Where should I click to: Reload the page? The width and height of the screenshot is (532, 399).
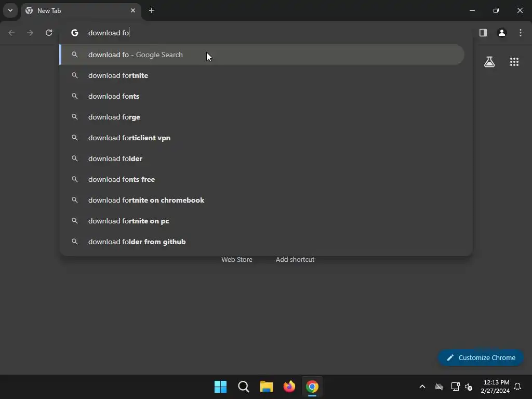(x=49, y=33)
